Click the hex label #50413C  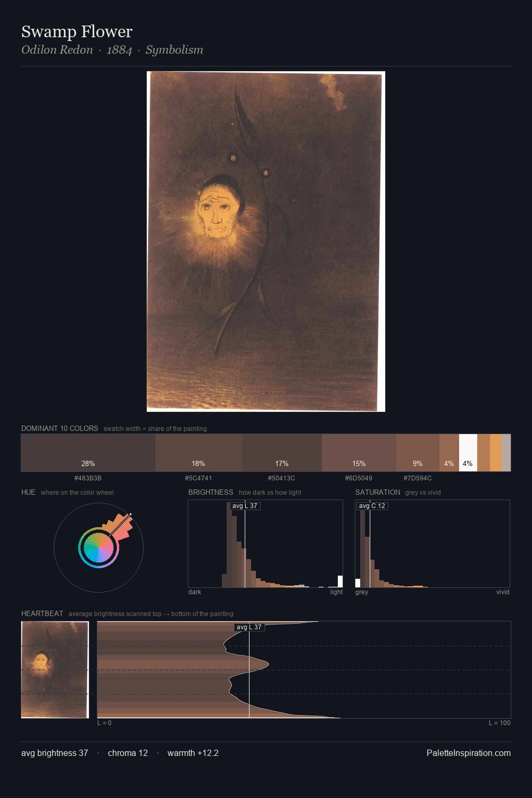[281, 478]
